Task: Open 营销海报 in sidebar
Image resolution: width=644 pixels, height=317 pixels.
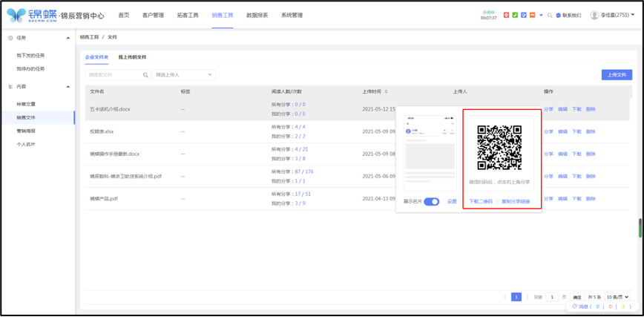Action: [x=26, y=131]
